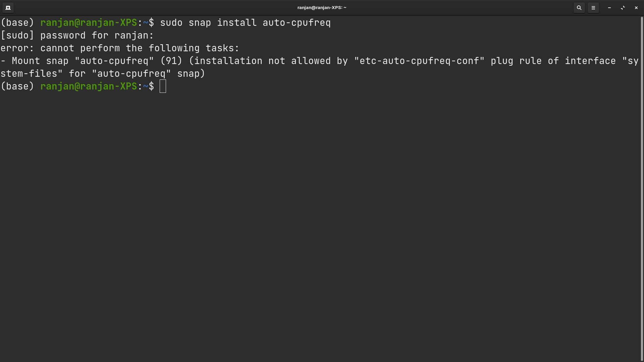Select the new tab plus icon

click(x=8, y=7)
